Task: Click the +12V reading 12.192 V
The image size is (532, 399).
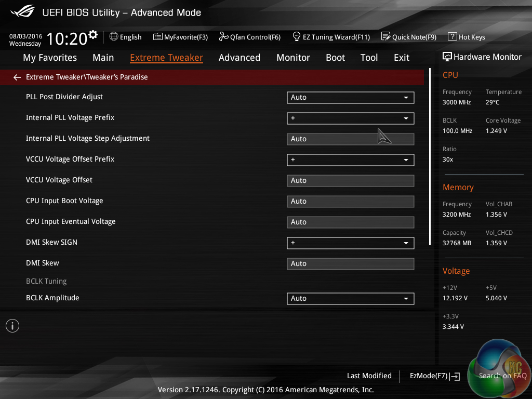Action: [455, 298]
